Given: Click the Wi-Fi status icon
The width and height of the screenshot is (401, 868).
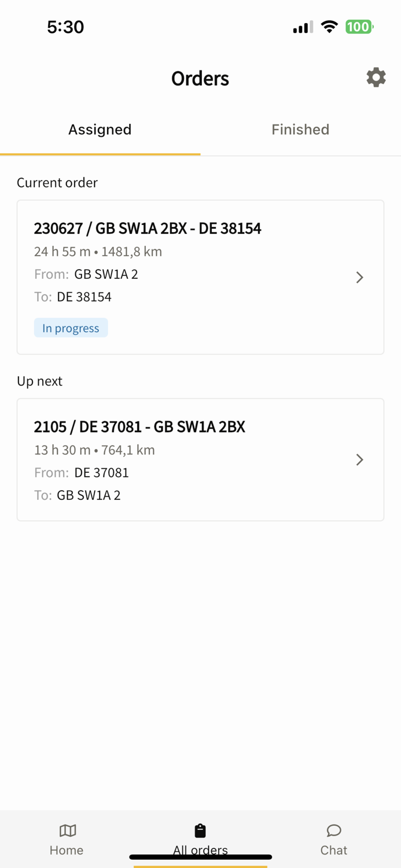Looking at the screenshot, I should click(x=329, y=26).
